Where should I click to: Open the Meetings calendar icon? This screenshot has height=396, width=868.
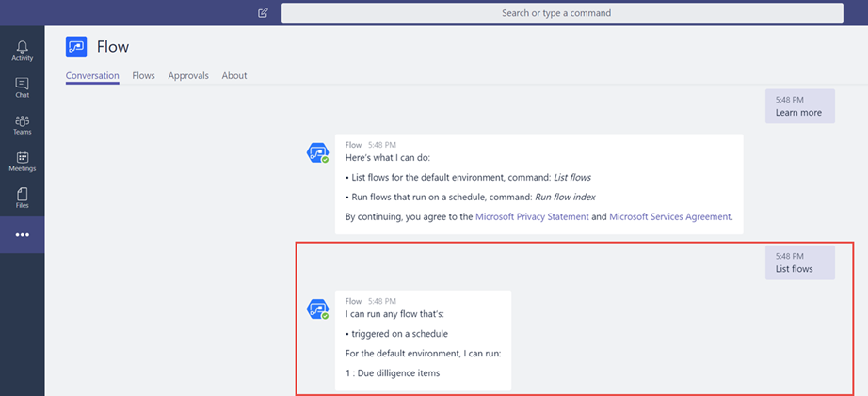[22, 161]
